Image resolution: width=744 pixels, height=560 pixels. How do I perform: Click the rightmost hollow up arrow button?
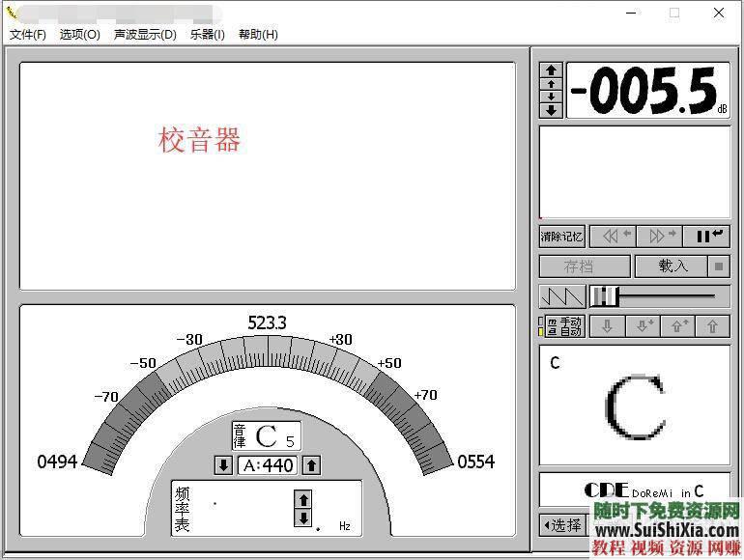(712, 326)
